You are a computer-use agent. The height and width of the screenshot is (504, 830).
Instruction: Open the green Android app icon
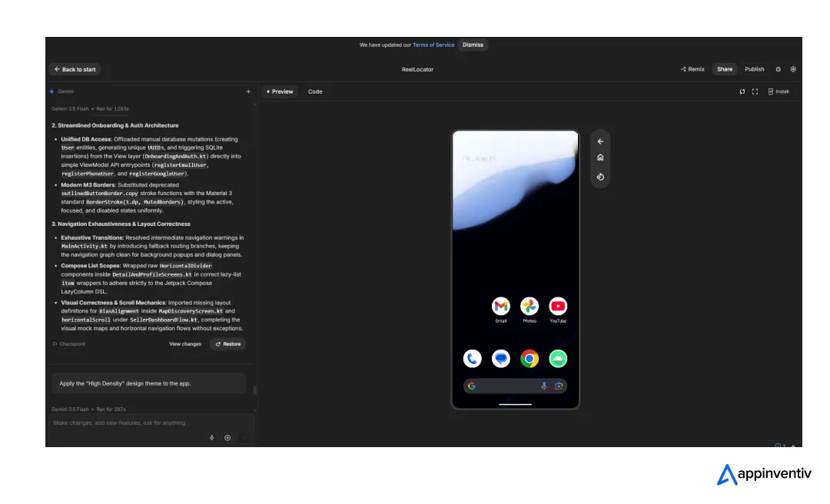point(558,359)
